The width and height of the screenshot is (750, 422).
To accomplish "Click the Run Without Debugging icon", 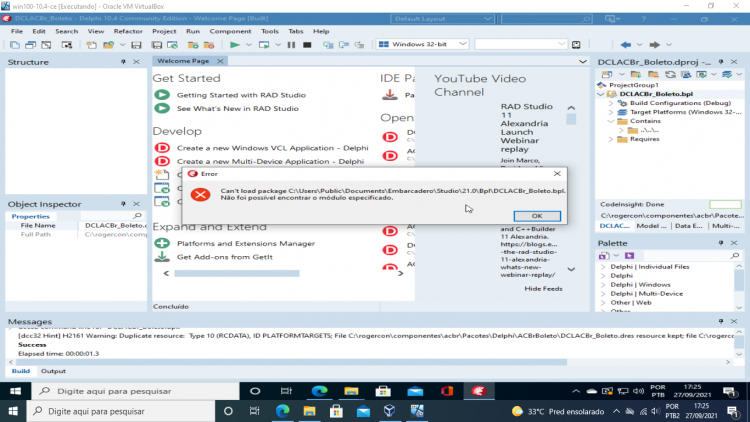I will point(264,44).
